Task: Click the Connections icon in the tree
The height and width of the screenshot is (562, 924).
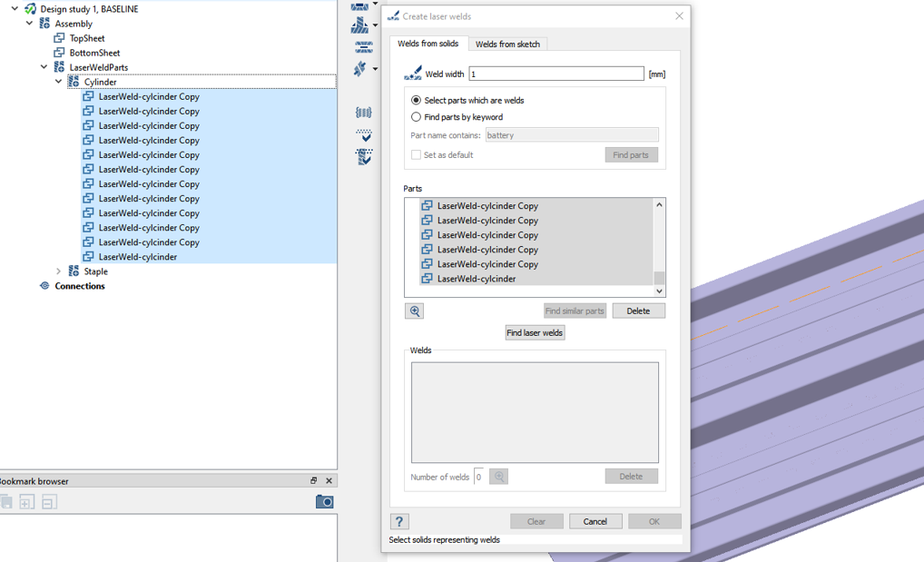Action: coord(44,286)
